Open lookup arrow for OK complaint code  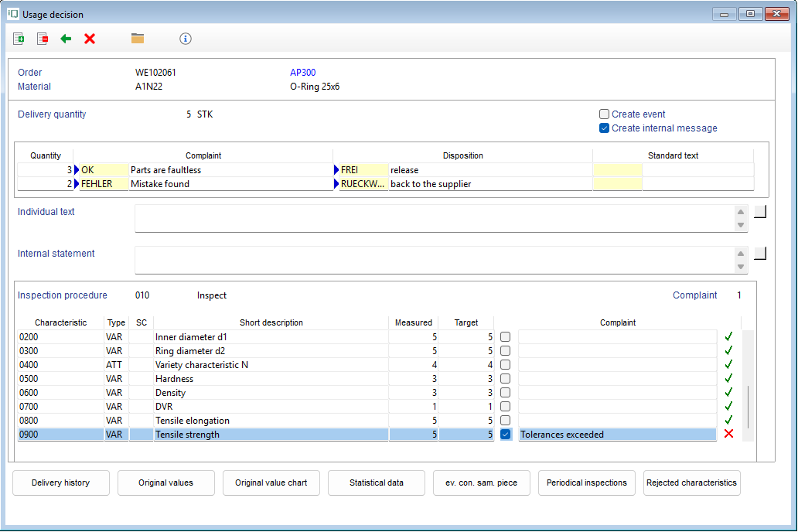77,170
